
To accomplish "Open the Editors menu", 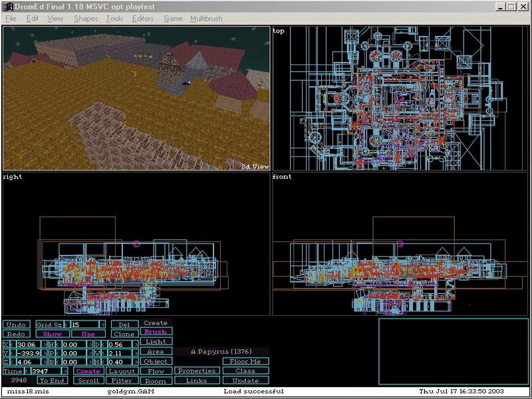I will coord(143,19).
